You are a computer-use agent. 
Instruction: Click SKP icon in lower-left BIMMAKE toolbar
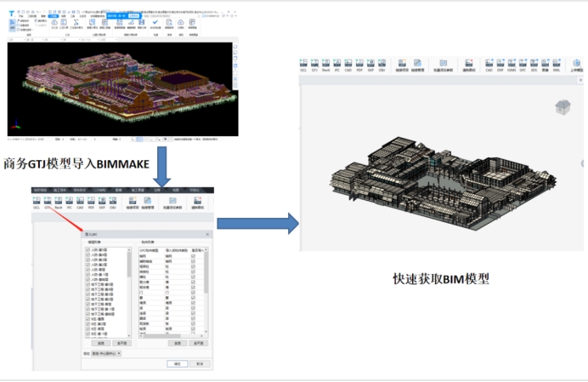102,202
